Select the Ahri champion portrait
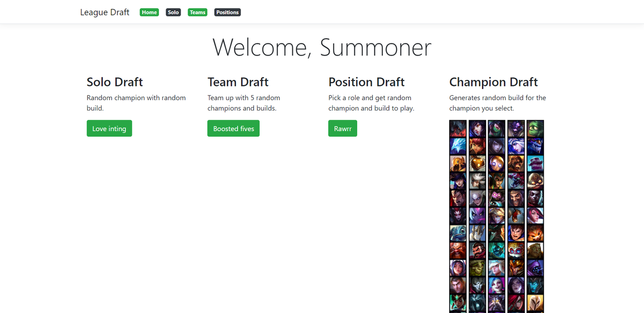The height and width of the screenshot is (313, 644). coord(477,129)
